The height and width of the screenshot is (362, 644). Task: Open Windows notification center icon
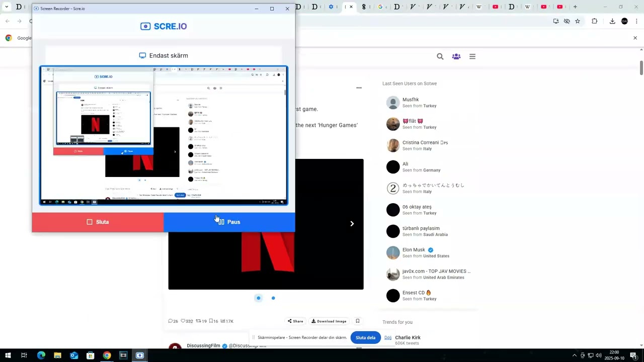[633, 355]
